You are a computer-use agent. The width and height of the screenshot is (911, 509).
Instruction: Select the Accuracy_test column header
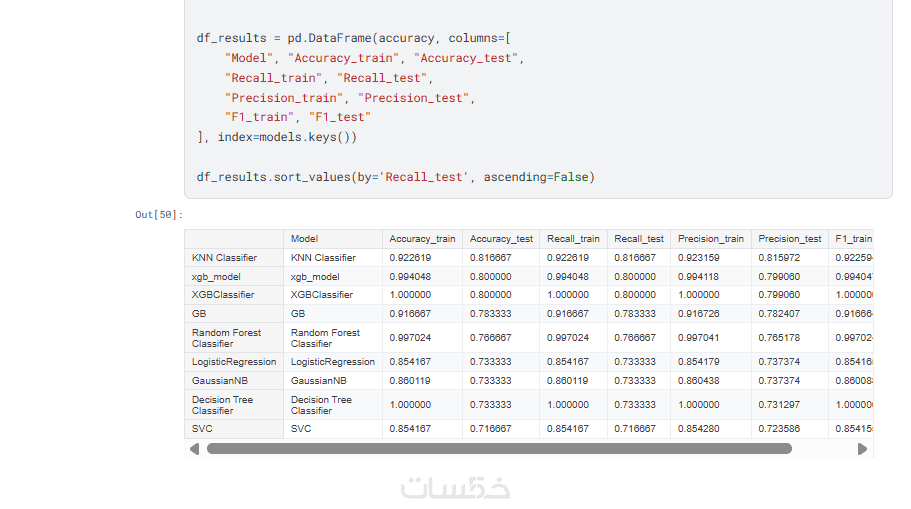pos(501,239)
